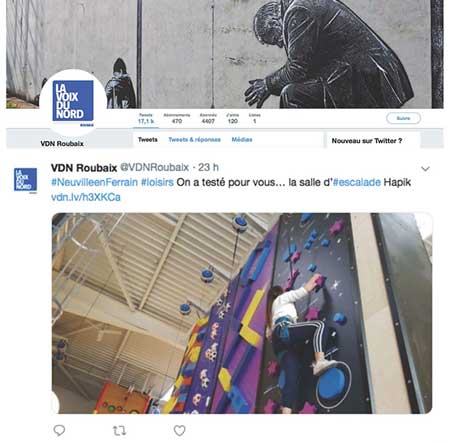
Task: Like the tweet with heart icon
Action: coord(180,430)
